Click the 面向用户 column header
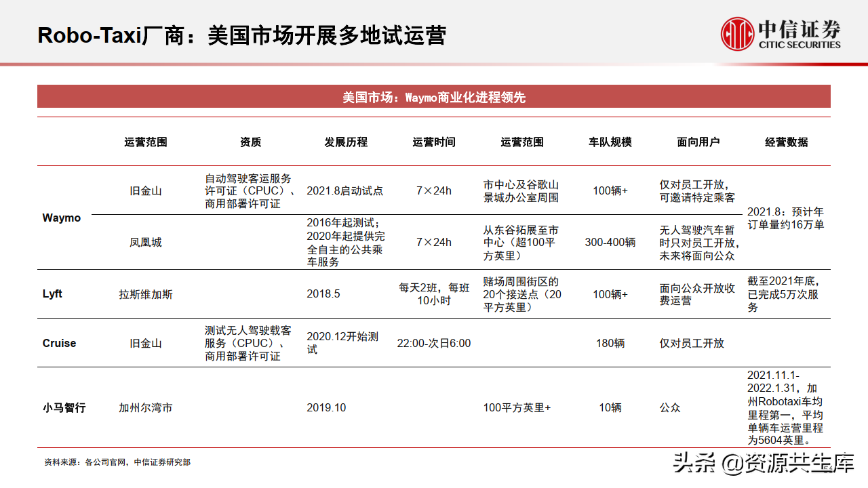This screenshot has height=488, width=868. click(x=698, y=142)
